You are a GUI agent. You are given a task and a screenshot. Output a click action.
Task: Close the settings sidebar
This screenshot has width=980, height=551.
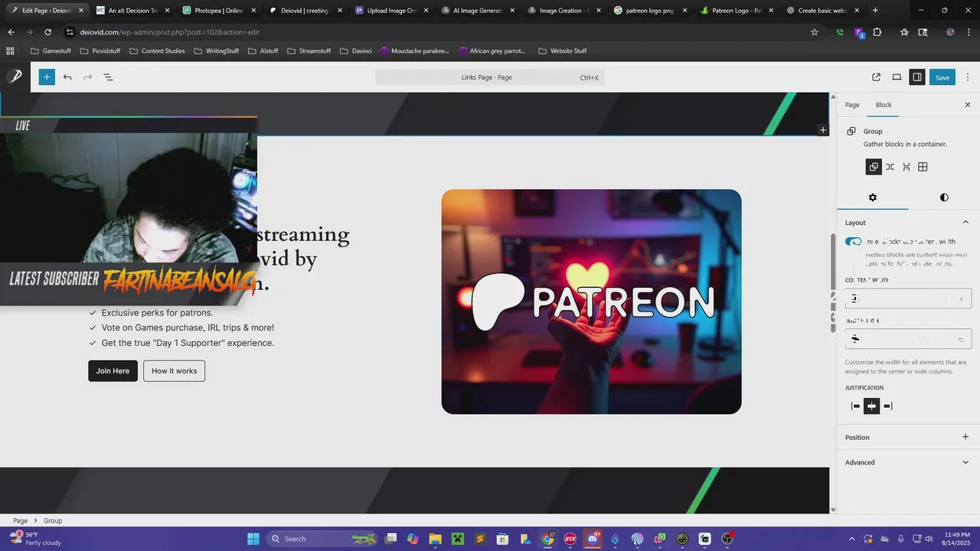(967, 105)
